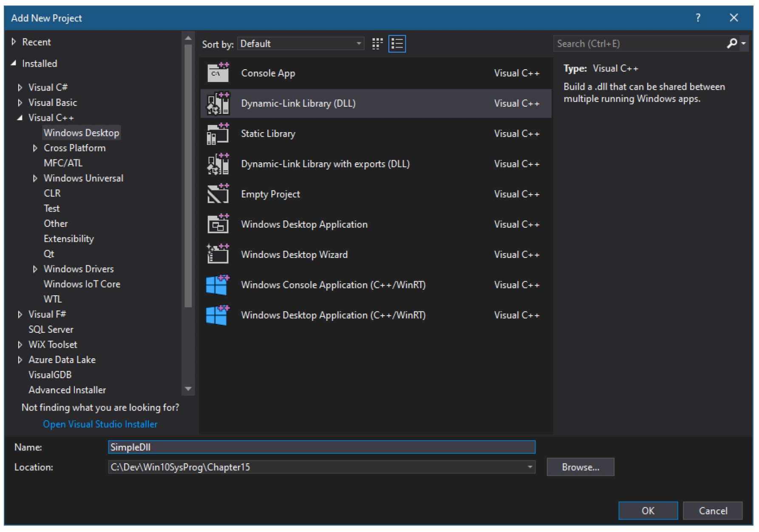Screen dimensions: 759x532
Task: Select the Windows Desktop Application template icon
Action: [x=218, y=224]
